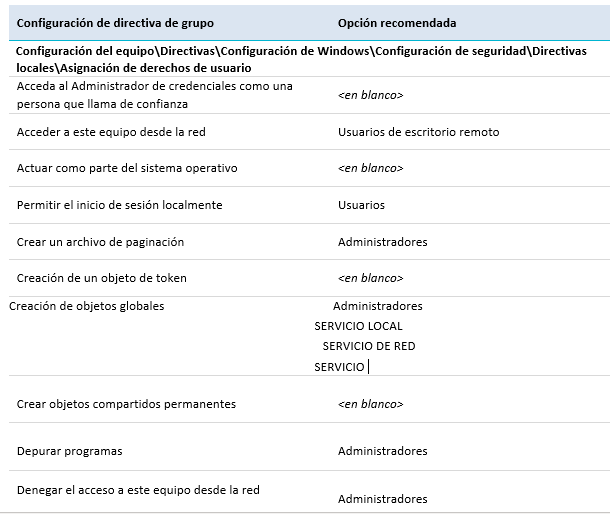Click 'Crear un archivo de paginación'
Screen dimensions: 610x514
pyautogui.click(x=100, y=242)
